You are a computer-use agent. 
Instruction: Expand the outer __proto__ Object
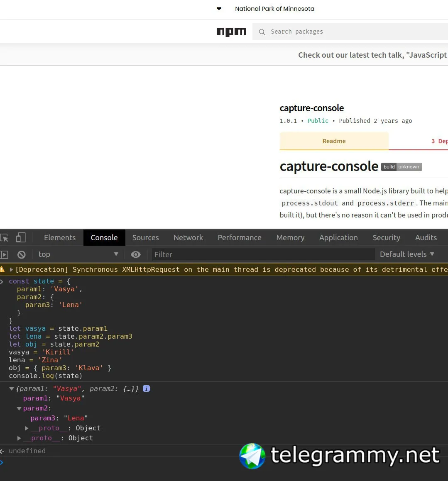pyautogui.click(x=19, y=438)
